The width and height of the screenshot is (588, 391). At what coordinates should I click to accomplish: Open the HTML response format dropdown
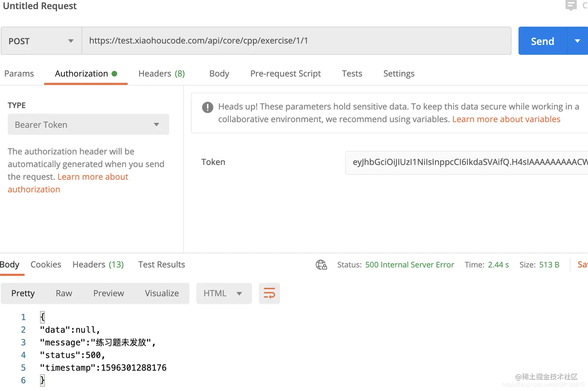[x=224, y=293]
